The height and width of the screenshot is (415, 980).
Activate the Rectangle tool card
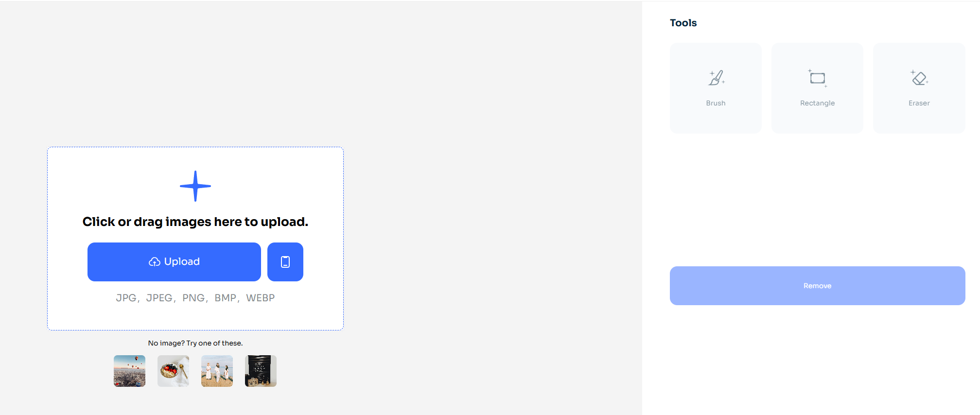(817, 88)
